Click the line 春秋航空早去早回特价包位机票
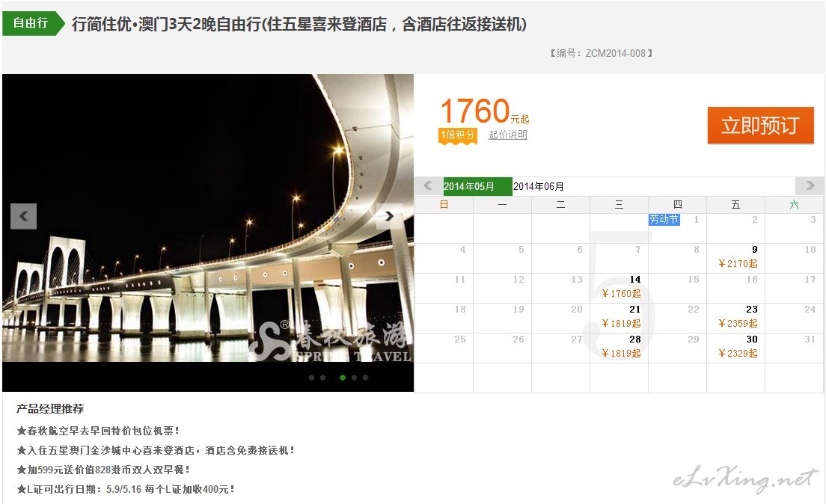Image resolution: width=826 pixels, height=504 pixels. coord(98,431)
